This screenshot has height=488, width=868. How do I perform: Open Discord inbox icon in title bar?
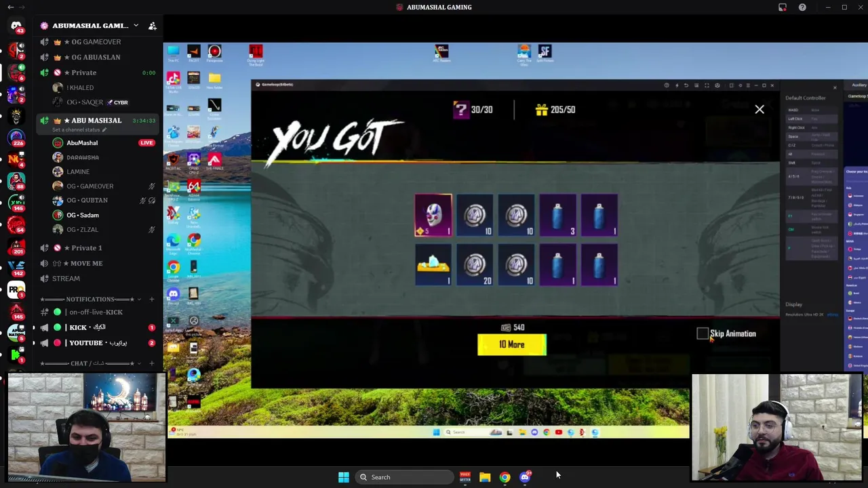[783, 7]
